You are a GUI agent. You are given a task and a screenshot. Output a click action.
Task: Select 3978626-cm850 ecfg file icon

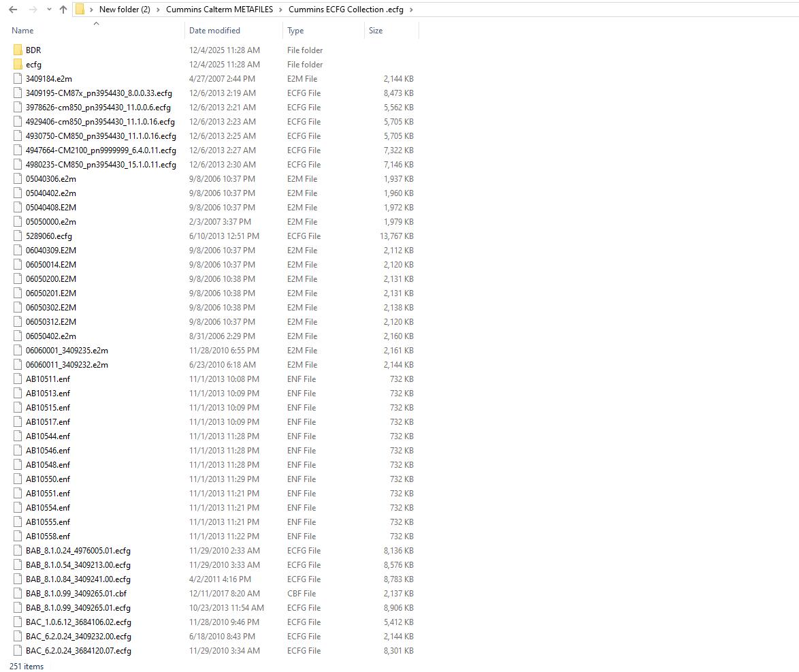coord(18,107)
